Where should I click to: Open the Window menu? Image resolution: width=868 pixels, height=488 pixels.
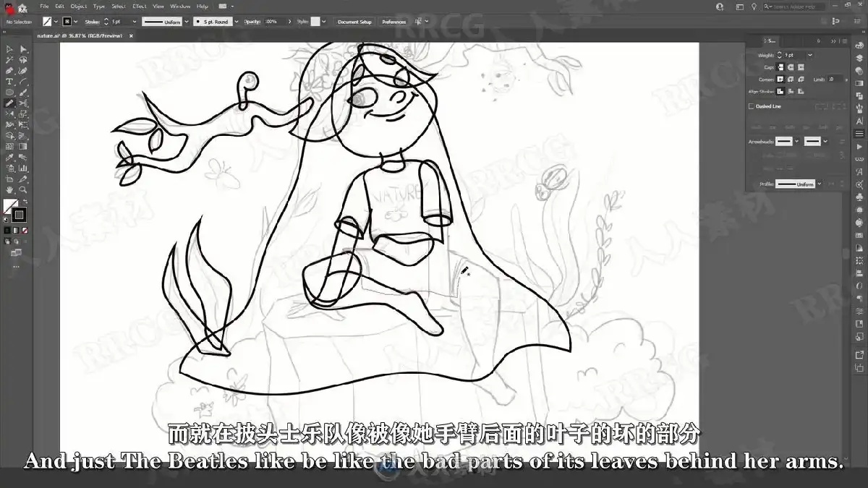click(x=180, y=6)
